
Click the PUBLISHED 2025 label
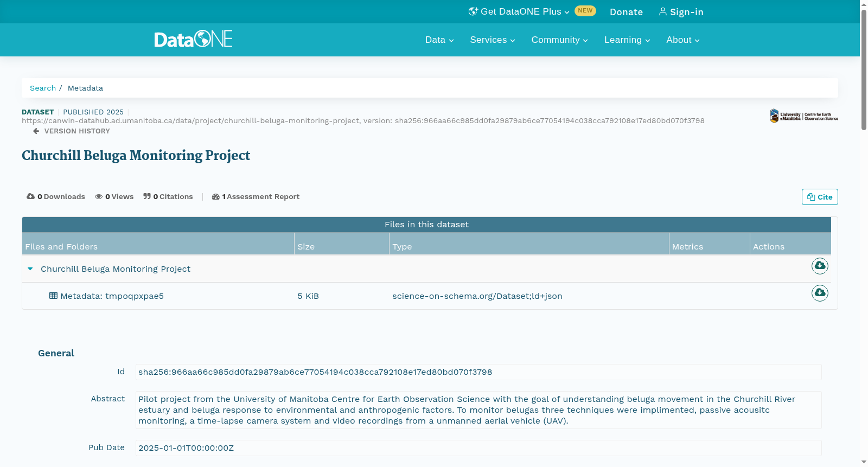[93, 112]
